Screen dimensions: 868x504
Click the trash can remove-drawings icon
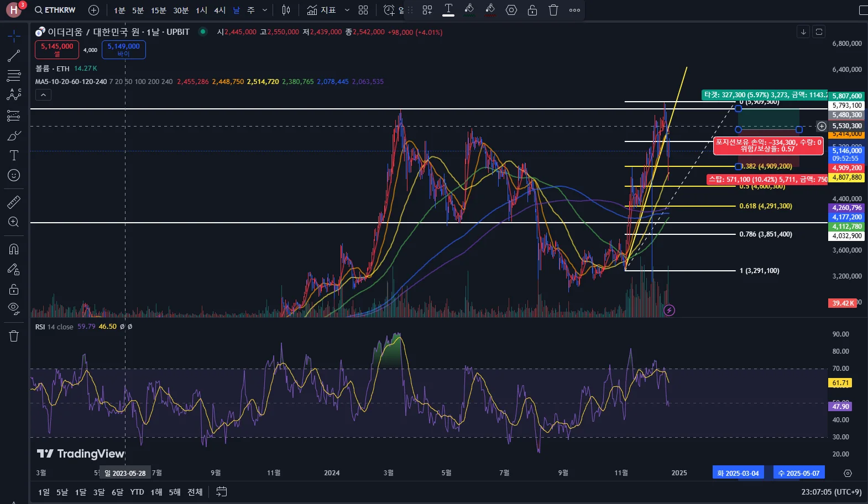click(14, 336)
